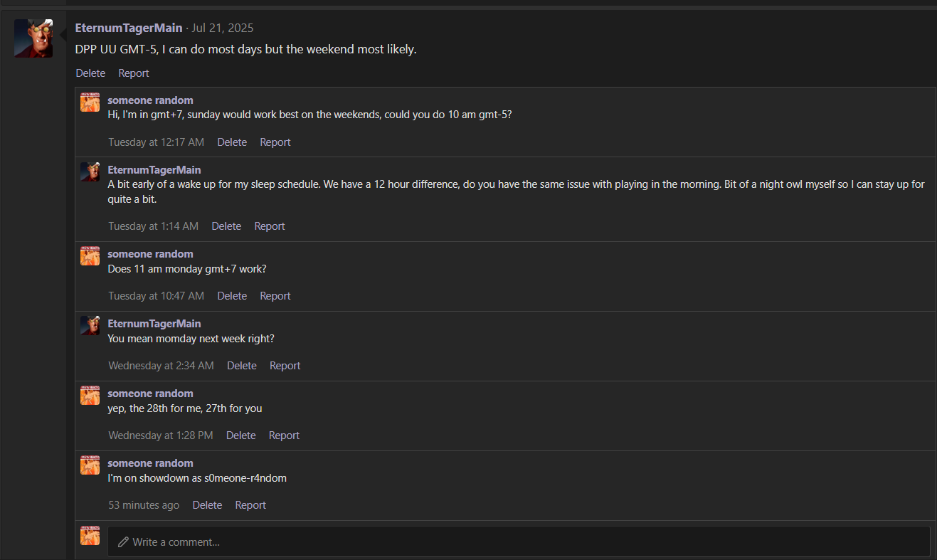Open the "Wednesday at 1:28 PM" timestamp link
Image resolution: width=937 pixels, height=560 pixels.
pyautogui.click(x=160, y=435)
